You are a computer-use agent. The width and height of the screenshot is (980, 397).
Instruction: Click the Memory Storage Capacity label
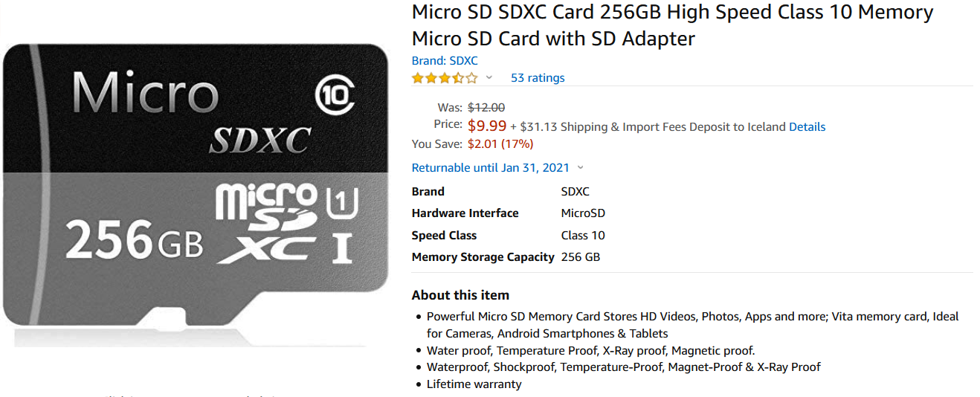point(483,257)
